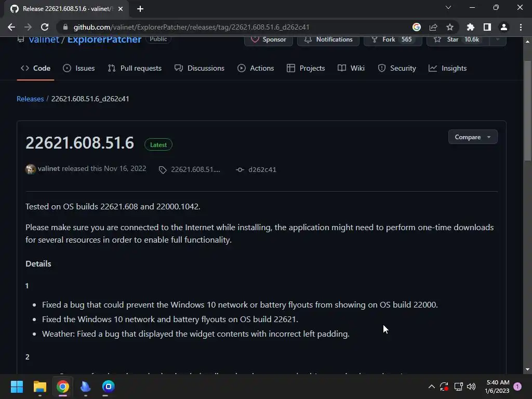
Task: Open the volume speaker tray icon
Action: pos(471,387)
